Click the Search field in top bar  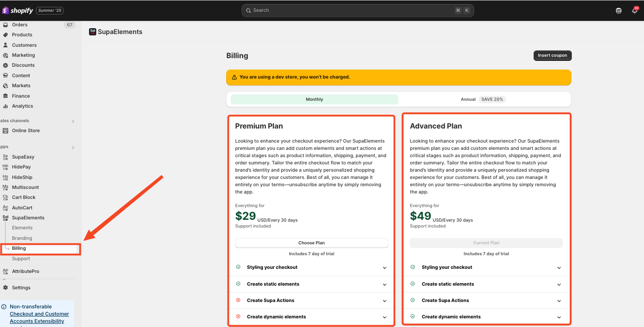click(358, 10)
